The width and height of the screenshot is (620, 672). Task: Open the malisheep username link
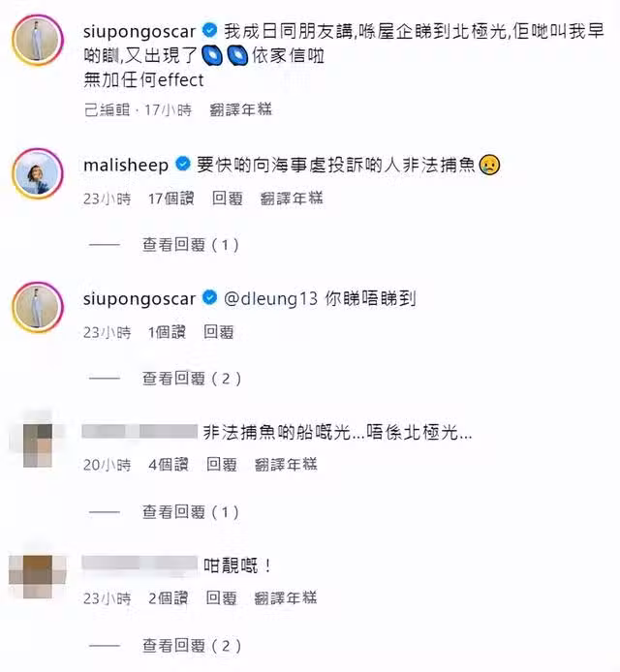(x=126, y=165)
